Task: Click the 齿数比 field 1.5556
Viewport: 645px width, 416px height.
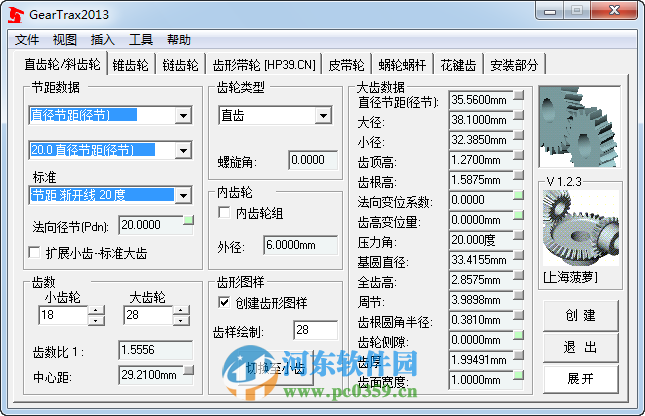Action: tap(155, 350)
